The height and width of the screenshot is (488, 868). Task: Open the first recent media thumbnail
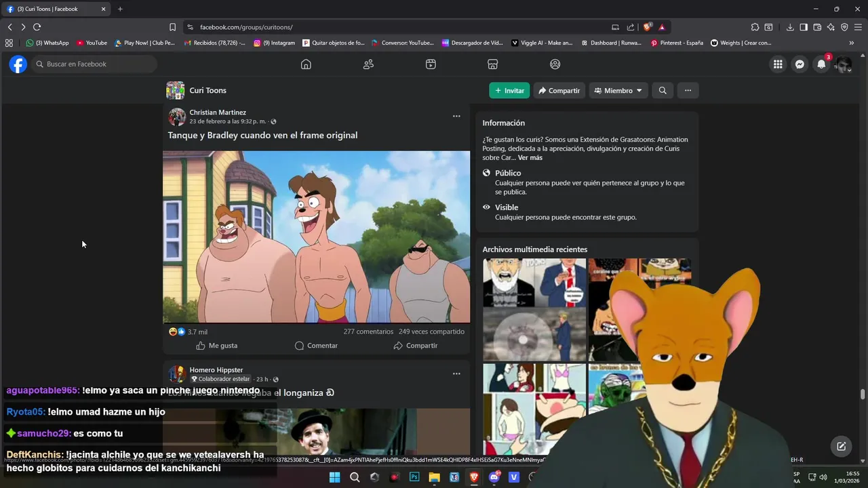534,283
